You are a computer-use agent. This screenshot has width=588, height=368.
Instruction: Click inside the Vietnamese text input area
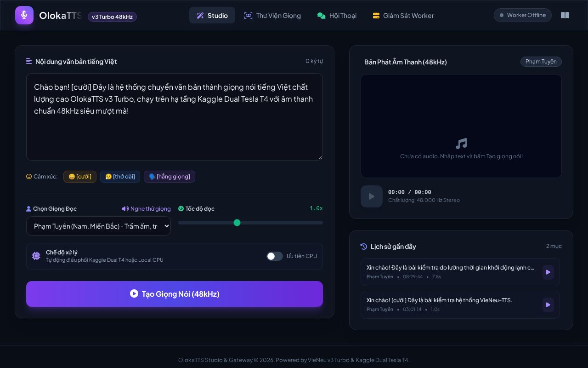175,117
